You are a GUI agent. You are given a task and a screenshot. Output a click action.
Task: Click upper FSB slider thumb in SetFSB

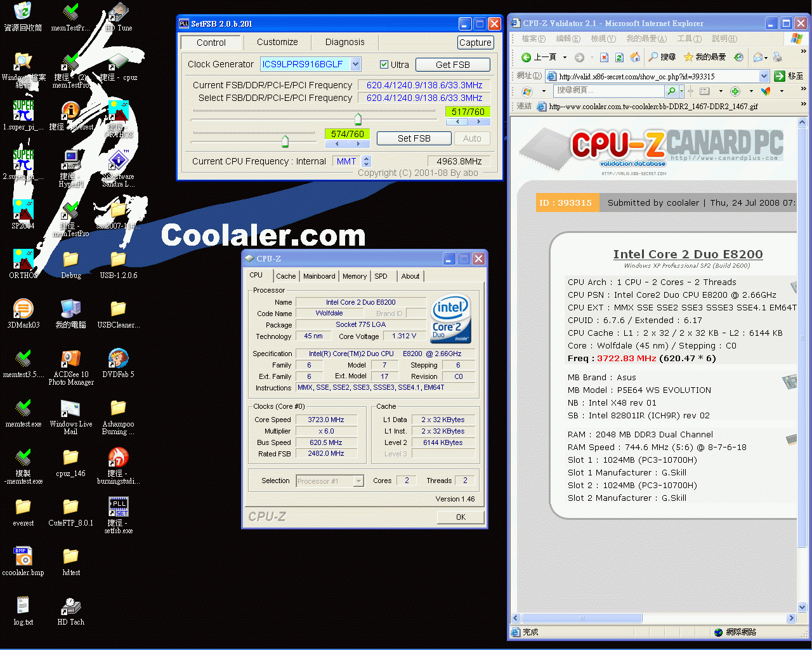pyautogui.click(x=358, y=119)
